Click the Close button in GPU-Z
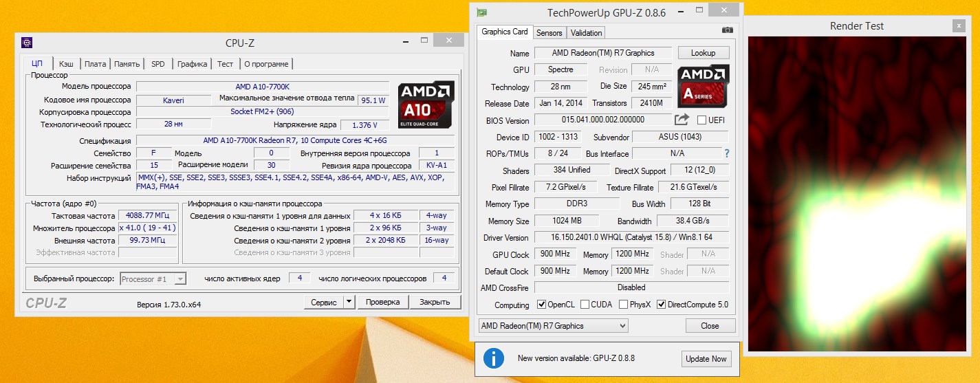The height and width of the screenshot is (383, 980). point(710,326)
